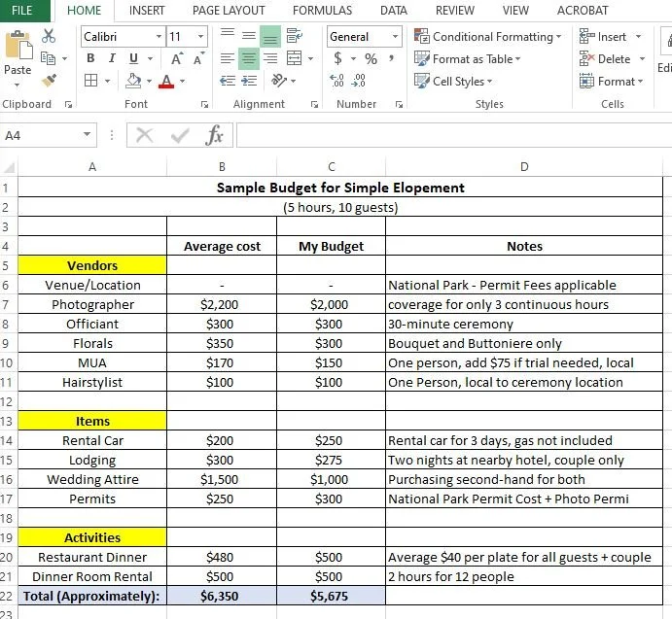Apply Comma Style icon
This screenshot has height=619, width=672.
tap(391, 58)
